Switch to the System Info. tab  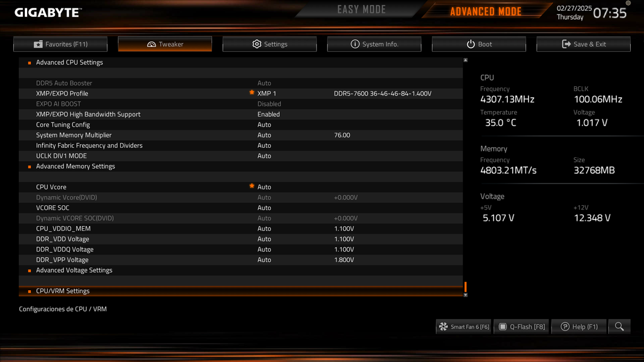click(x=374, y=44)
